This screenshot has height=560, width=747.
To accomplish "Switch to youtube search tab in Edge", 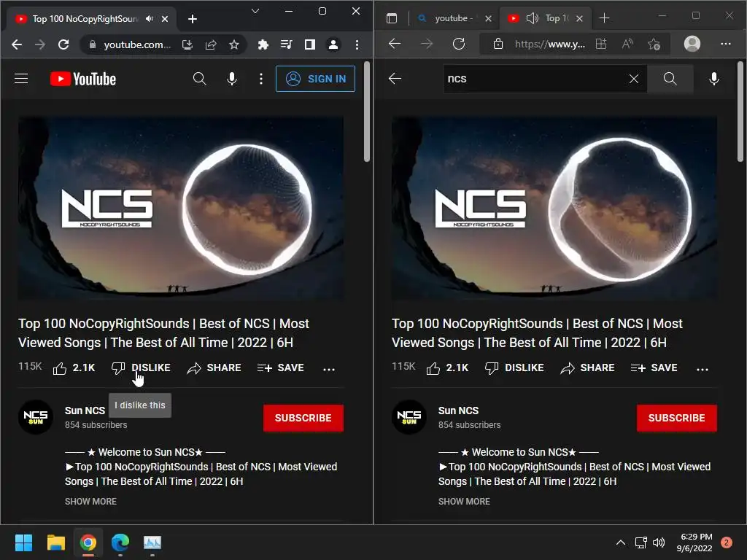I will coord(454,18).
